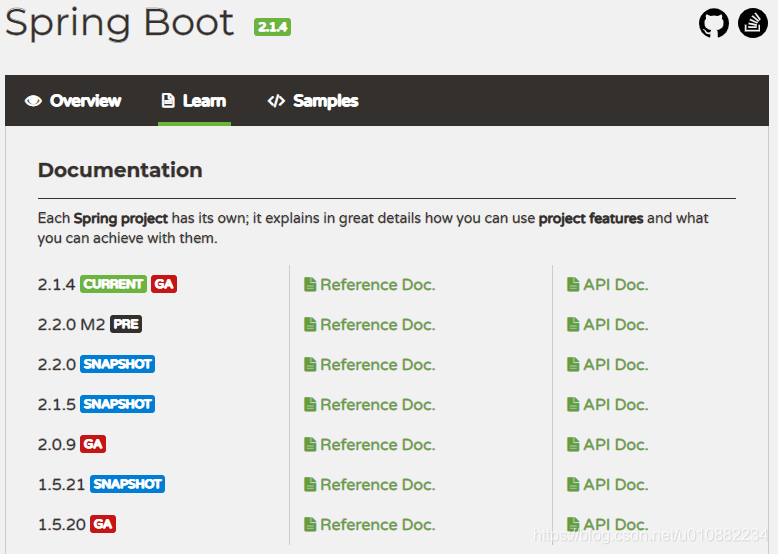
Task: Click the eye icon beside Overview
Action: click(33, 101)
